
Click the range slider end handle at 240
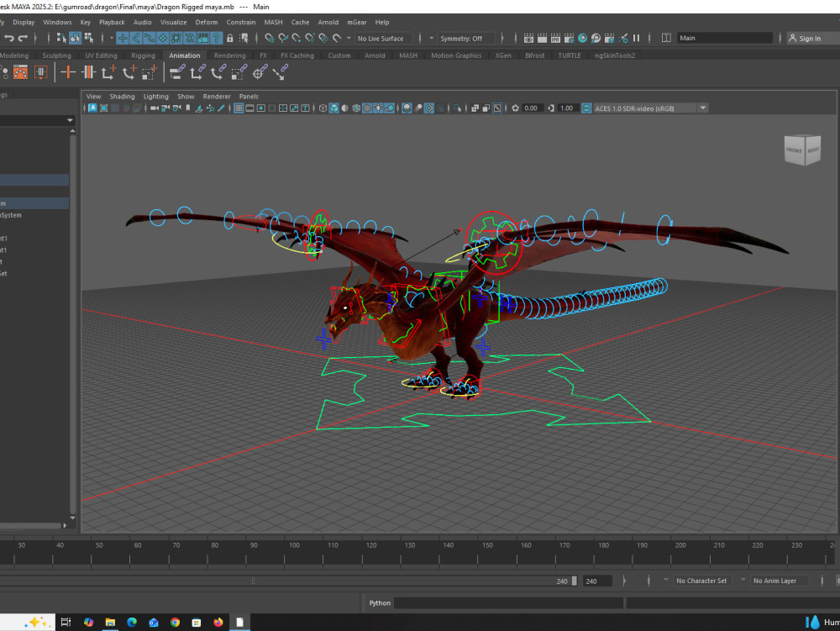click(575, 581)
